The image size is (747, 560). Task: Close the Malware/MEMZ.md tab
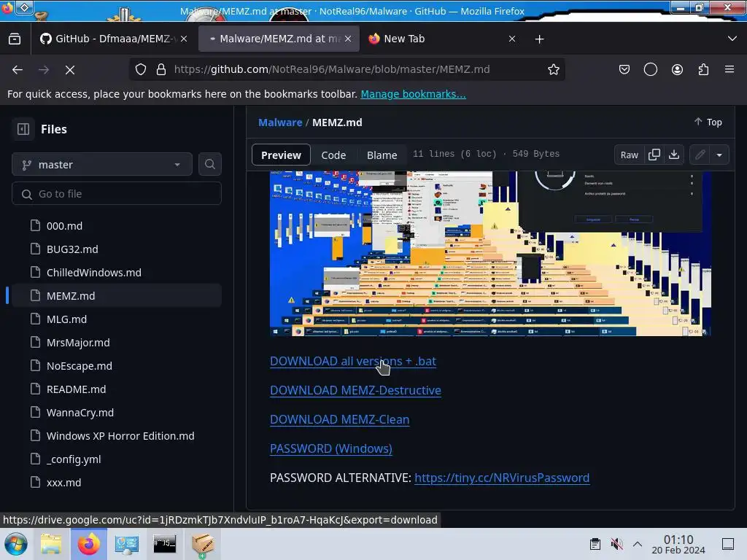point(348,39)
